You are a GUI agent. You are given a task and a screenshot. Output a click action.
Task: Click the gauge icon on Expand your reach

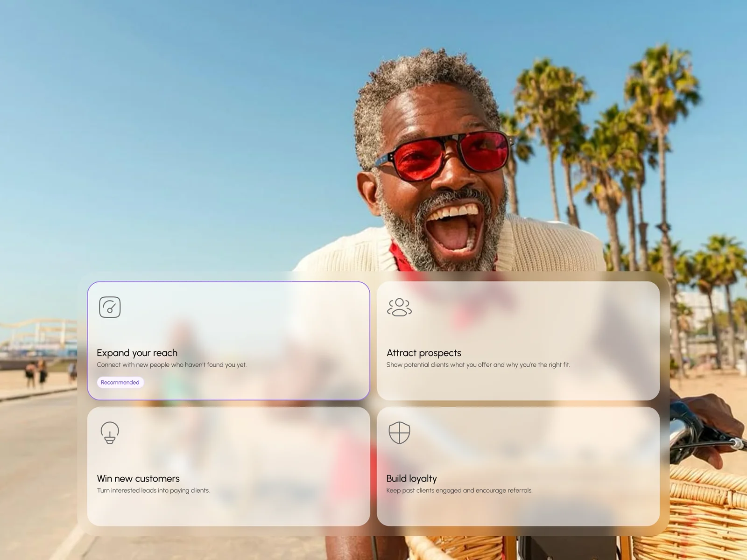pos(110,307)
